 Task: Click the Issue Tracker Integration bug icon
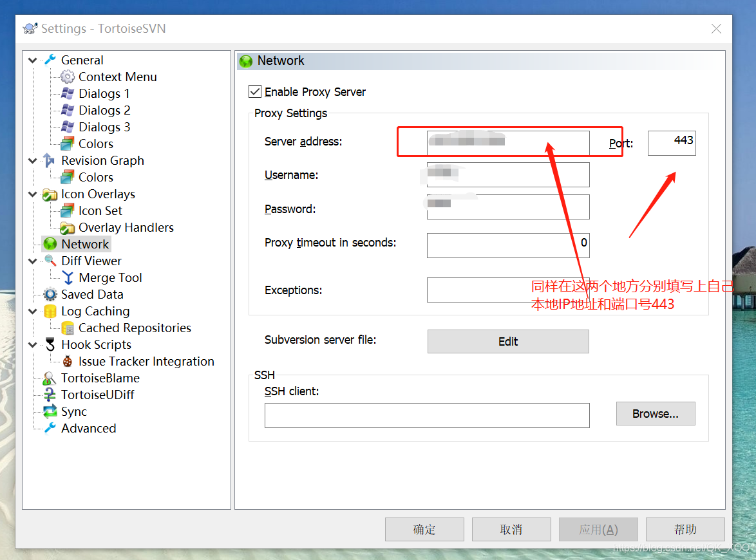[x=68, y=362]
